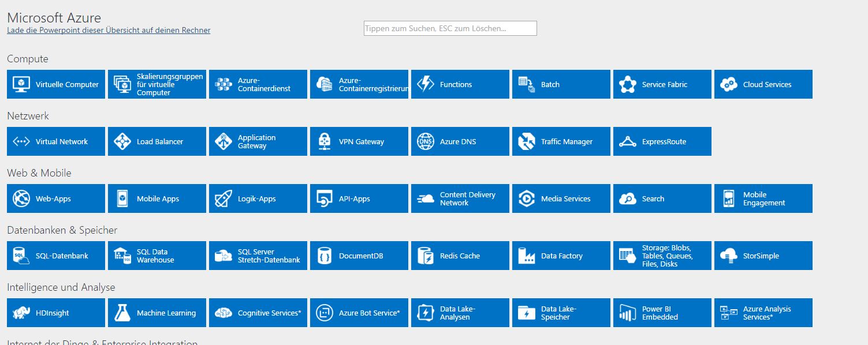Click the Media Services play icon
Image resolution: width=868 pixels, height=345 pixels.
pos(527,198)
